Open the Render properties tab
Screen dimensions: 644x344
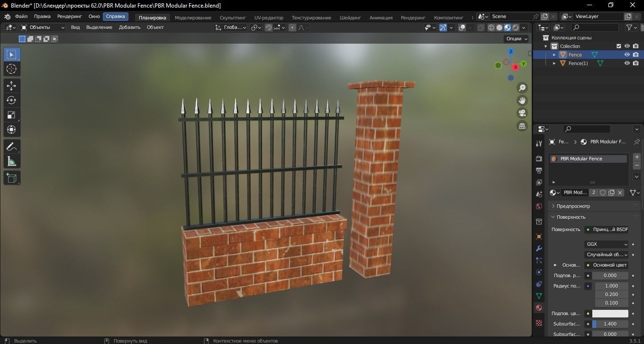[x=539, y=158]
